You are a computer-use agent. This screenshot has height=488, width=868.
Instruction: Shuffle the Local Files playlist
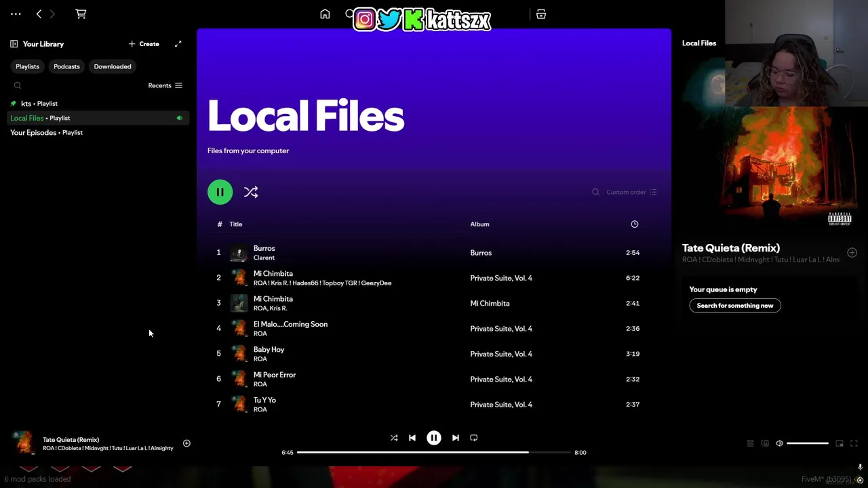coord(251,192)
